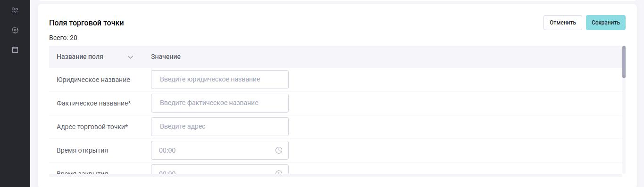Open the Время закрытия time picker field
Viewport: 644px width, 187px height.
220,170
